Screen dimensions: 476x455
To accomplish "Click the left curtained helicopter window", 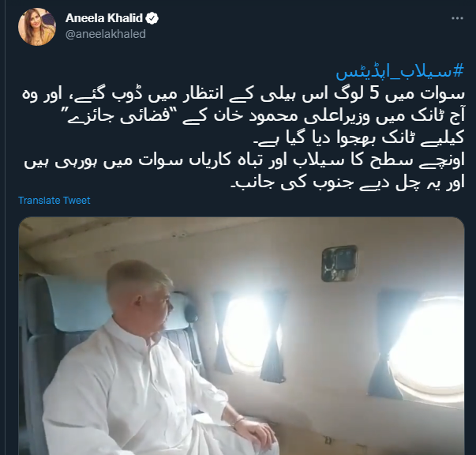I will point(247,331).
